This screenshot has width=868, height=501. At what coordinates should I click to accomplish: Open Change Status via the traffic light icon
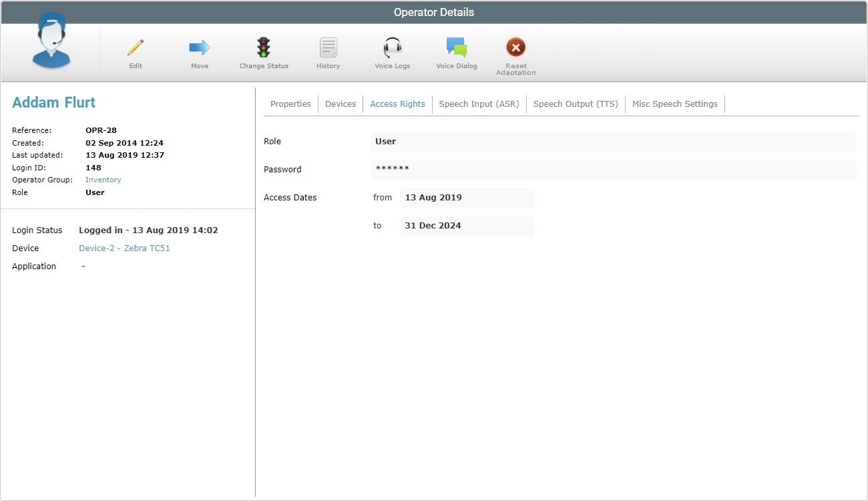coord(263,47)
